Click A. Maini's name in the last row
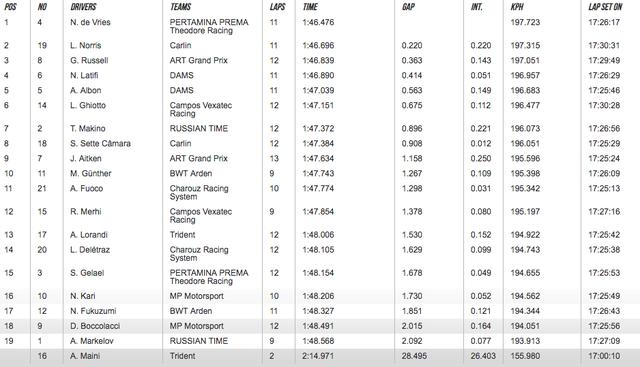Image resolution: width=640 pixels, height=367 pixels. [85, 356]
